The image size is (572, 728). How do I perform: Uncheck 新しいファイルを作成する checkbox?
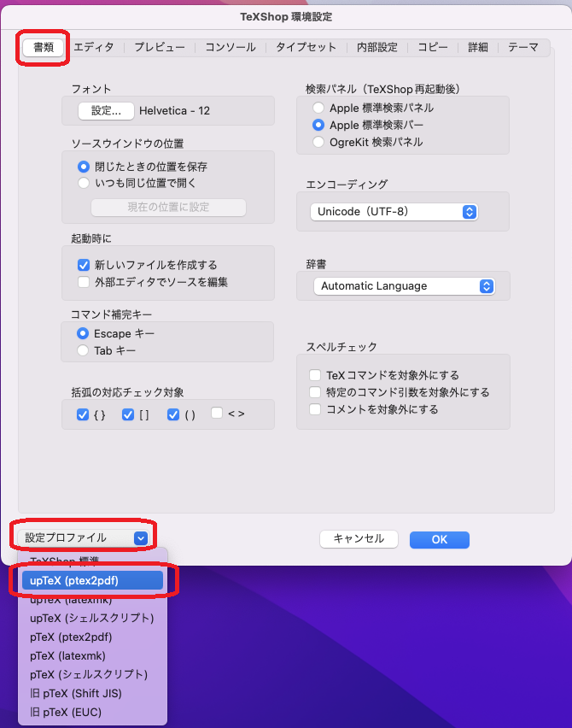pos(84,265)
